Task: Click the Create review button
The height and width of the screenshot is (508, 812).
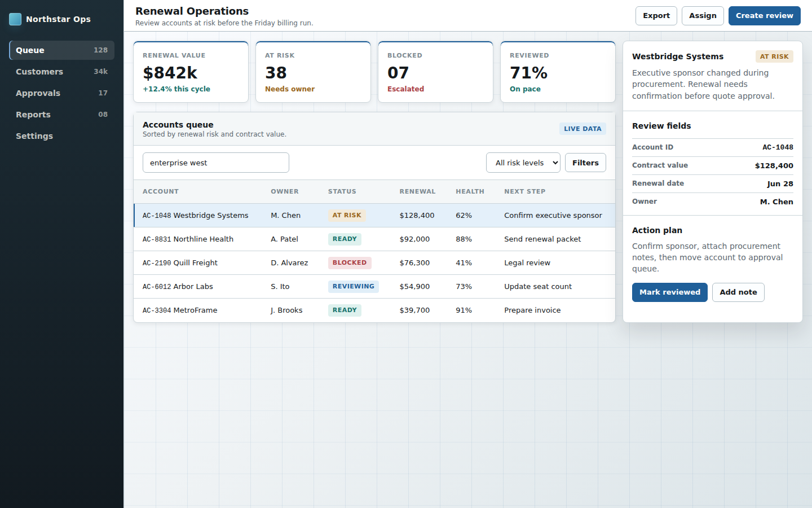Action: (764, 16)
